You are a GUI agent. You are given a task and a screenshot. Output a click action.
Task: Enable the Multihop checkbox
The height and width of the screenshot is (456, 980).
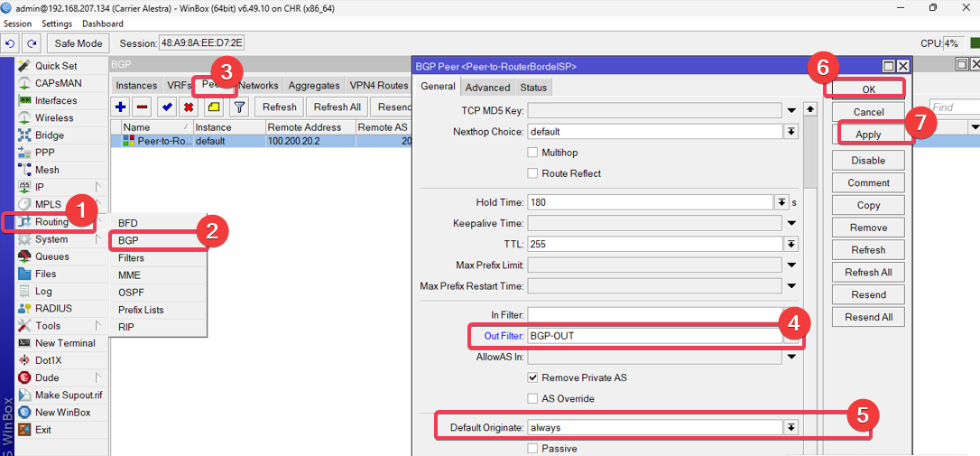click(x=533, y=153)
